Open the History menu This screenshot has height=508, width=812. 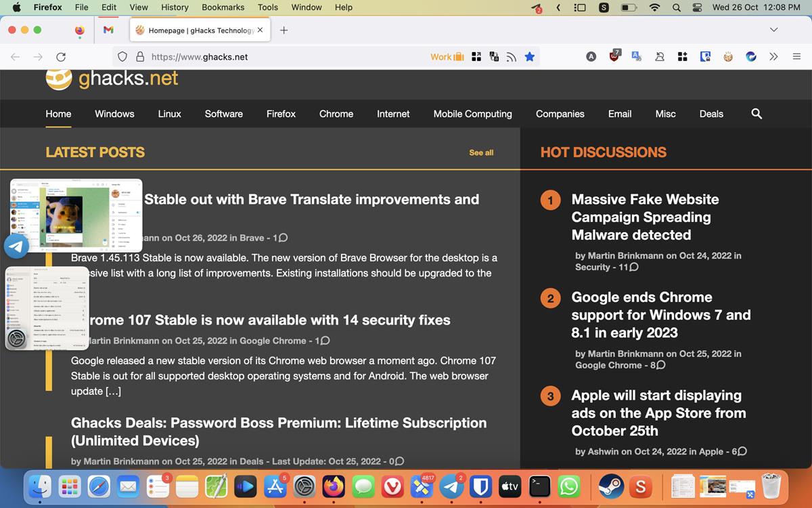175,7
